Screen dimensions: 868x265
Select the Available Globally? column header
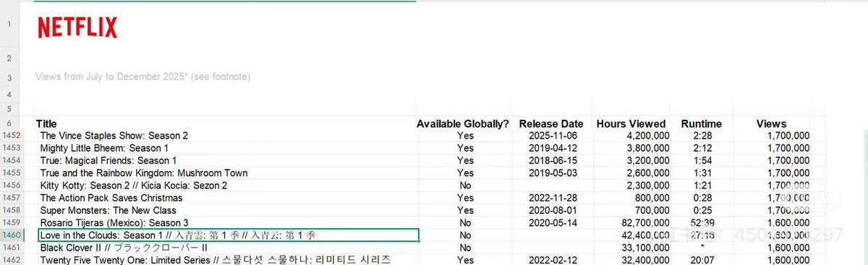click(462, 124)
